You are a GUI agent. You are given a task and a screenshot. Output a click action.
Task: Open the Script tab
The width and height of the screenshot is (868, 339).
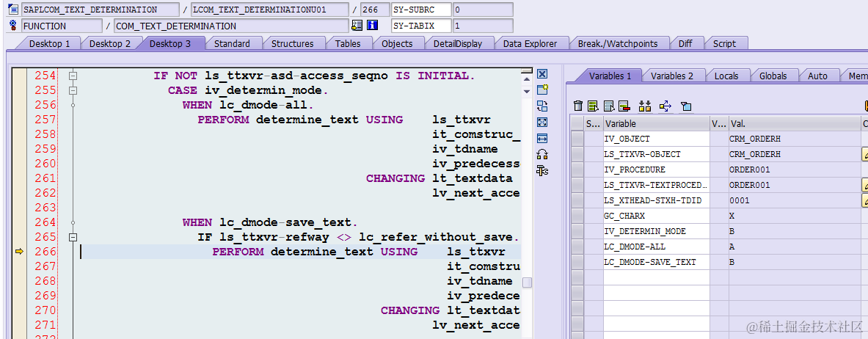coord(724,43)
